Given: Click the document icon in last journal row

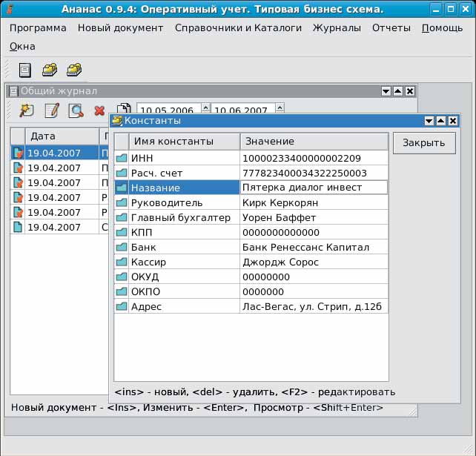Looking at the screenshot, I should coord(18,227).
